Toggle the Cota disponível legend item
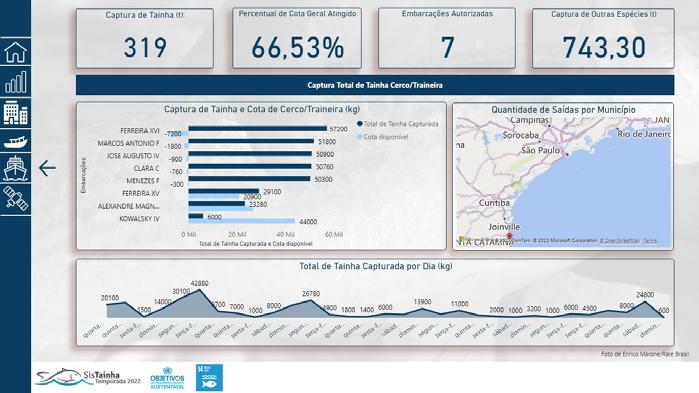 [382, 137]
